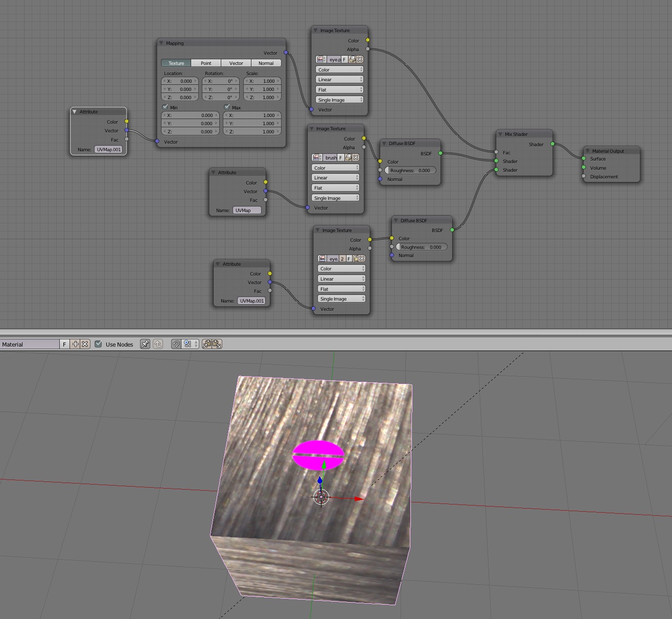Click the Location X field in Mapping node
Image resolution: width=672 pixels, height=619 pixels.
tap(180, 81)
